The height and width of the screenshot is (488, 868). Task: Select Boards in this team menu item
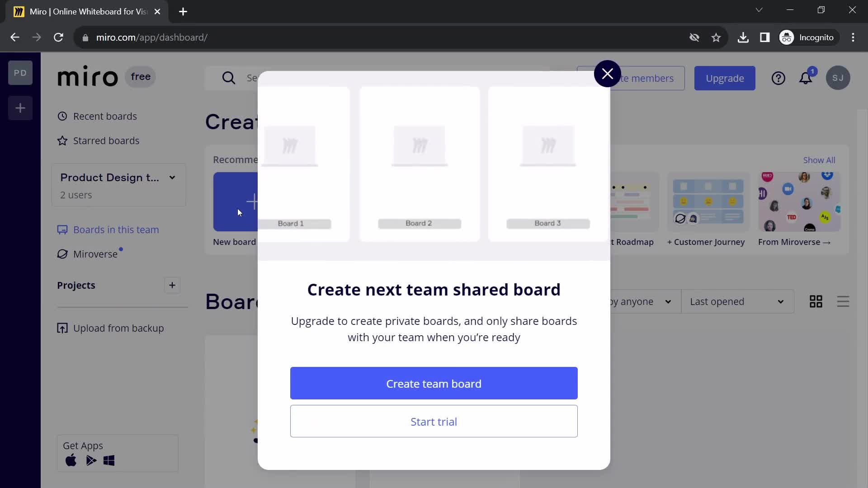point(116,230)
